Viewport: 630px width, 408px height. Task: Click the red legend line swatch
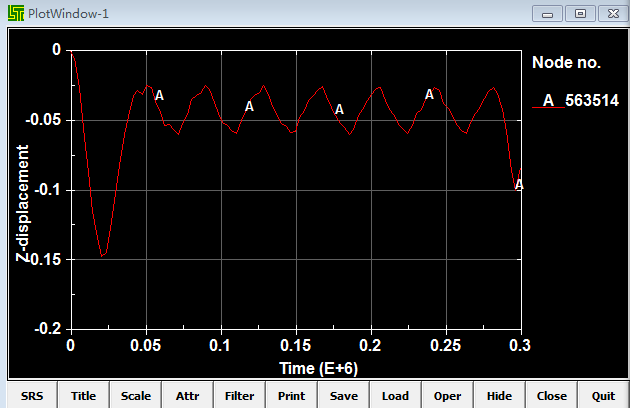[x=548, y=107]
